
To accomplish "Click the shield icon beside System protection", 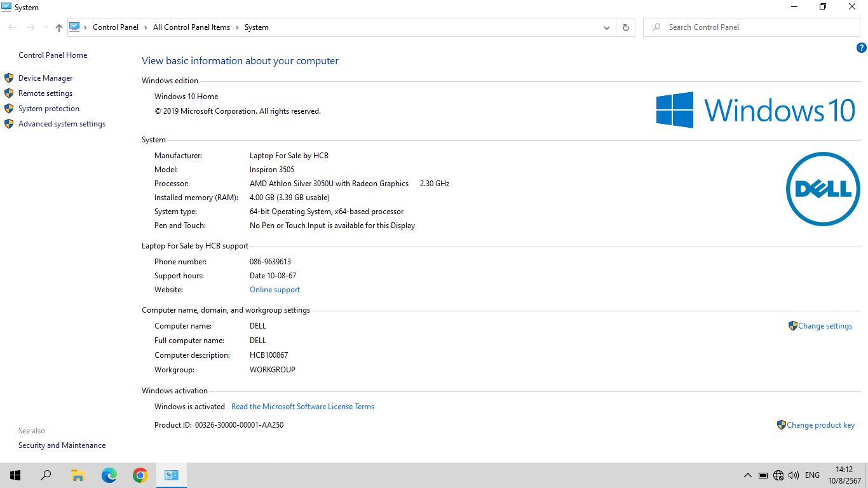I will click(9, 109).
